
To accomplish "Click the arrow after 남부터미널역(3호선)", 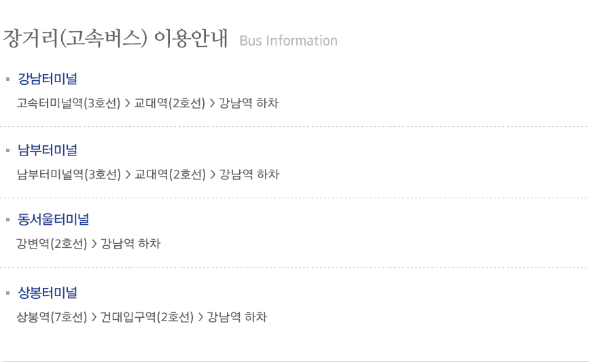I will (128, 175).
